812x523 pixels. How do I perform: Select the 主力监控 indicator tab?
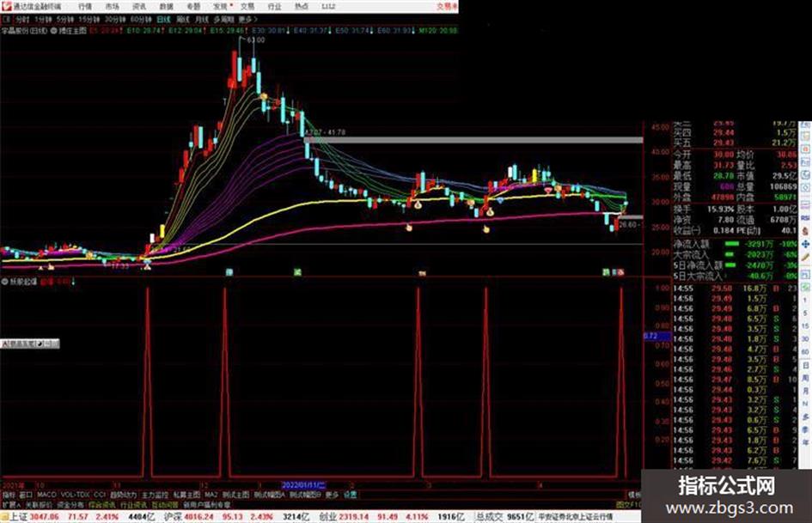click(x=155, y=495)
